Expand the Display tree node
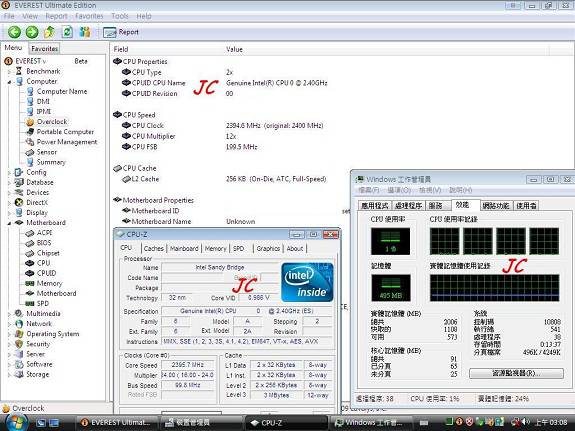Viewport: 575px width, 431px height. 9,213
